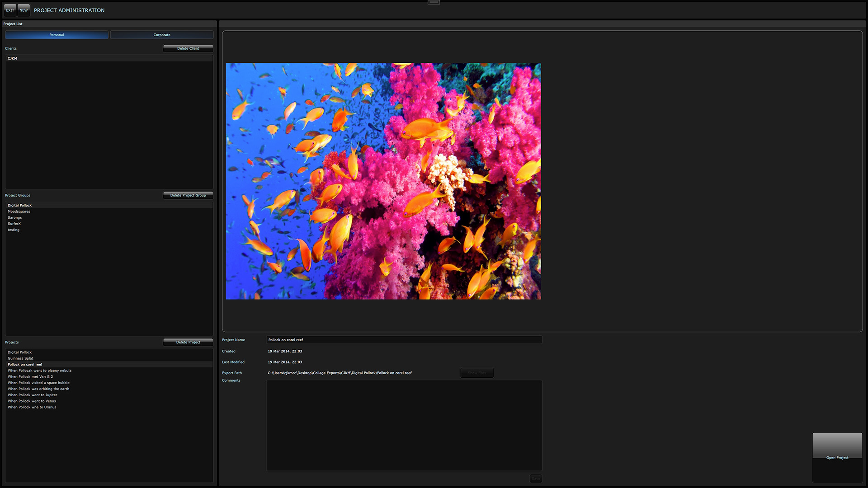Image resolution: width=868 pixels, height=488 pixels.
Task: Click the NEW button in header
Action: tap(24, 10)
